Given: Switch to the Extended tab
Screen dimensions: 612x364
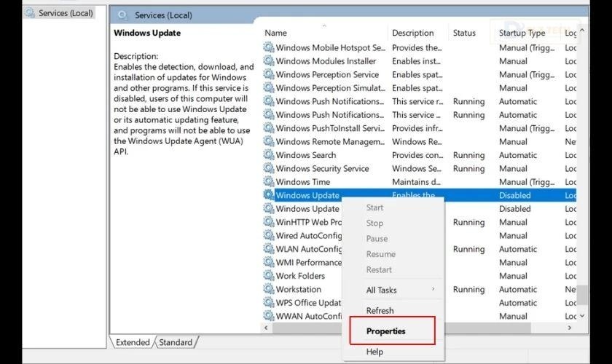Looking at the screenshot, I should [133, 342].
